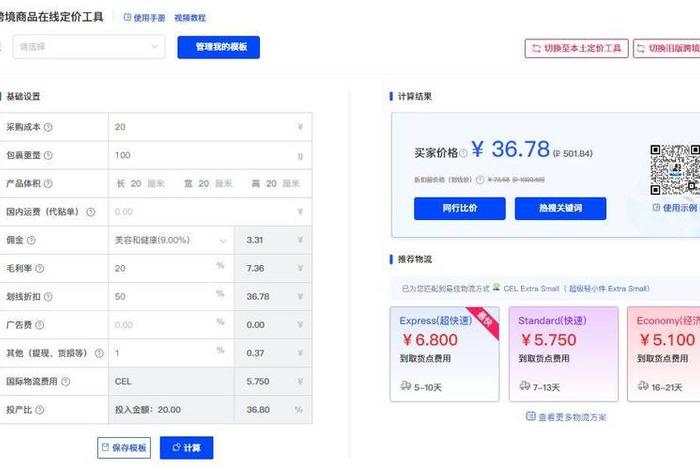This screenshot has height=470, width=700.
Task: Select the Standard(快速) shipping card
Action: 563,354
